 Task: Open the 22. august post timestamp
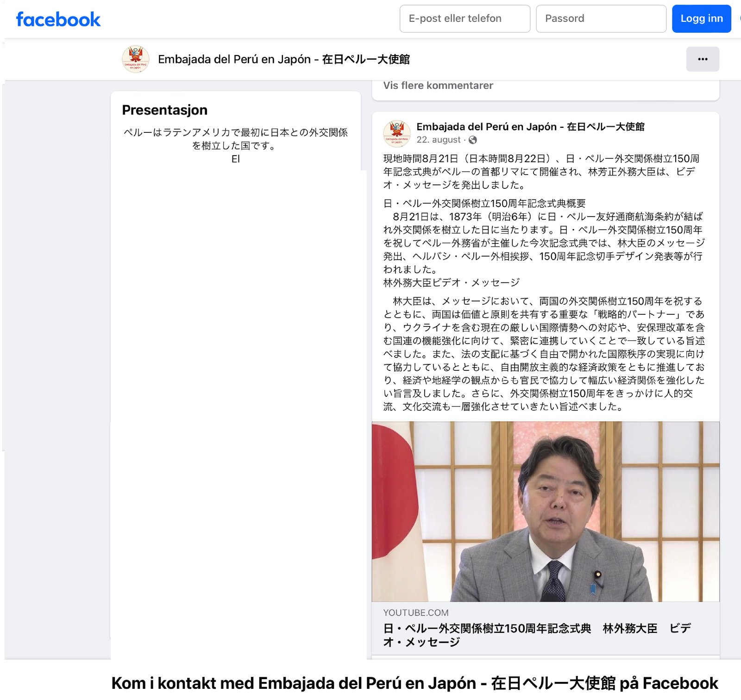(x=438, y=140)
